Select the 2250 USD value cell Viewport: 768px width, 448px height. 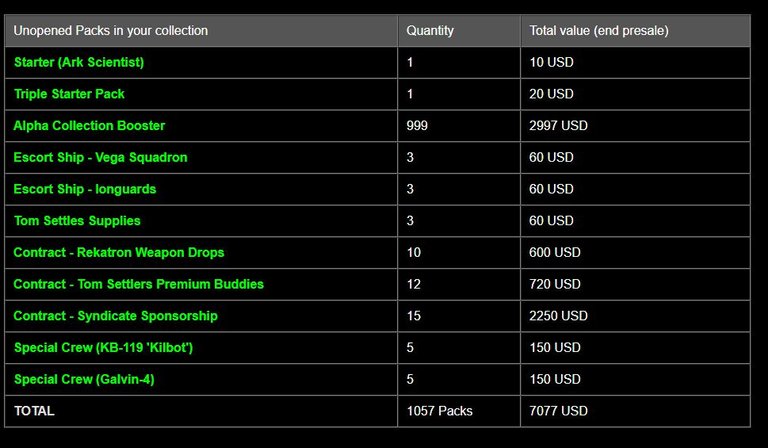(558, 316)
